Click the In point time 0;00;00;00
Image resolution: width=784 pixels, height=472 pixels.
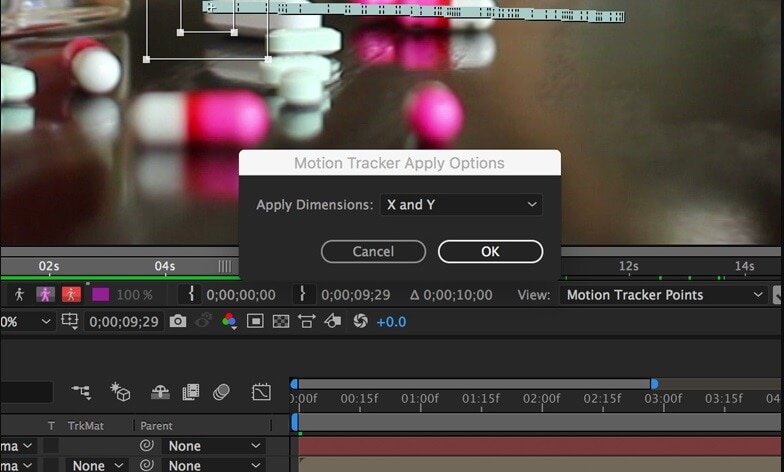(241, 295)
